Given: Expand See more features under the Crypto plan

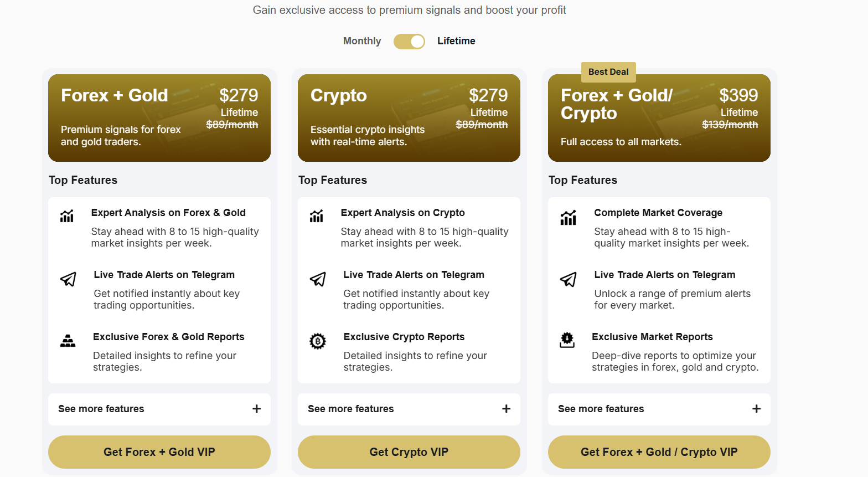Looking at the screenshot, I should (409, 409).
